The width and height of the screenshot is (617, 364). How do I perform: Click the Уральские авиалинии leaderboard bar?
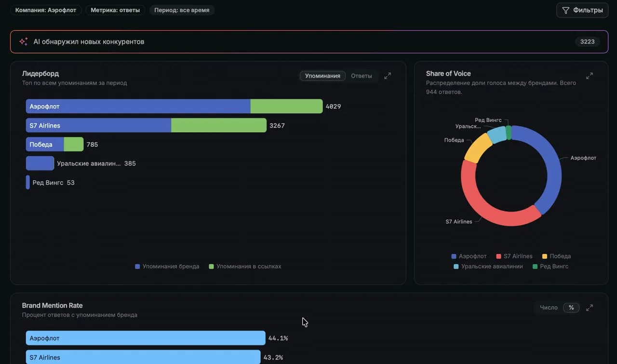click(x=40, y=163)
